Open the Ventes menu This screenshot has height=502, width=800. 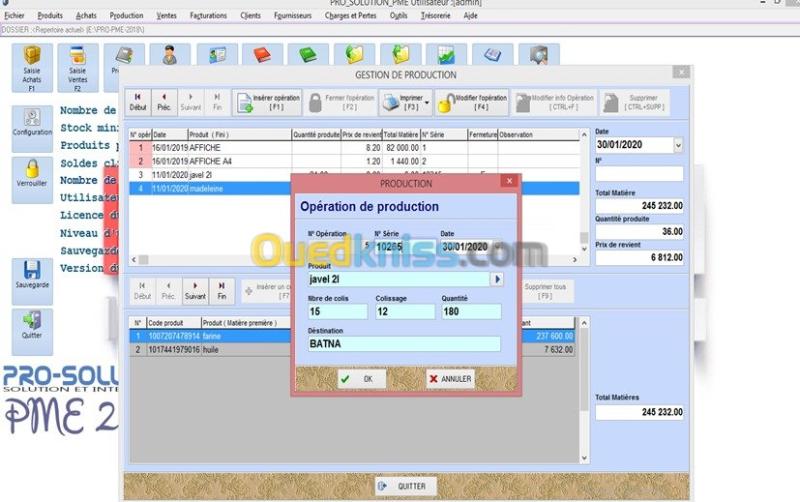tap(166, 16)
